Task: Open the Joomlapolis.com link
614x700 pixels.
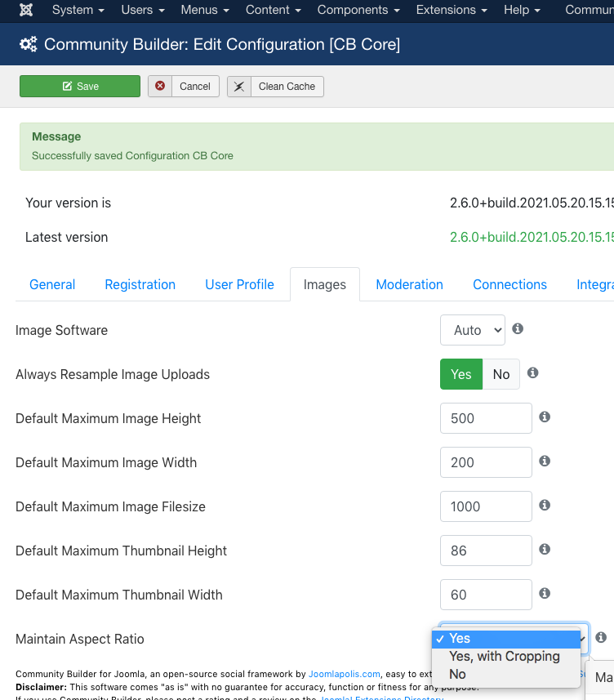Action: point(345,674)
